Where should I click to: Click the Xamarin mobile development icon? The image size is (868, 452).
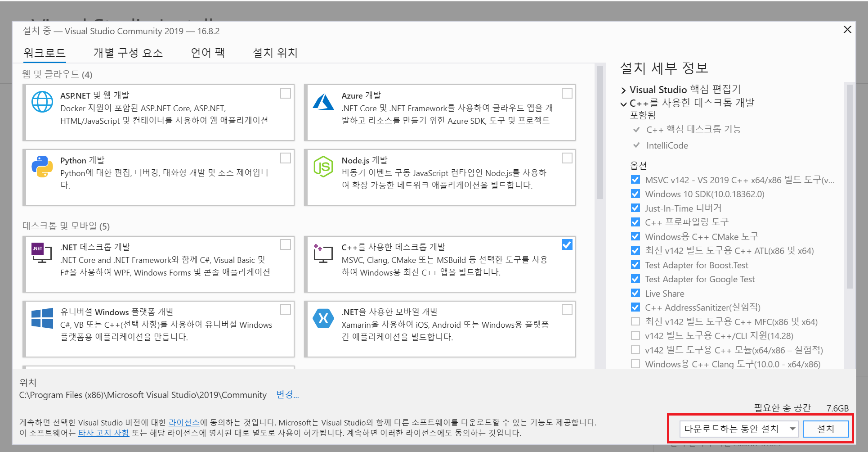323,318
